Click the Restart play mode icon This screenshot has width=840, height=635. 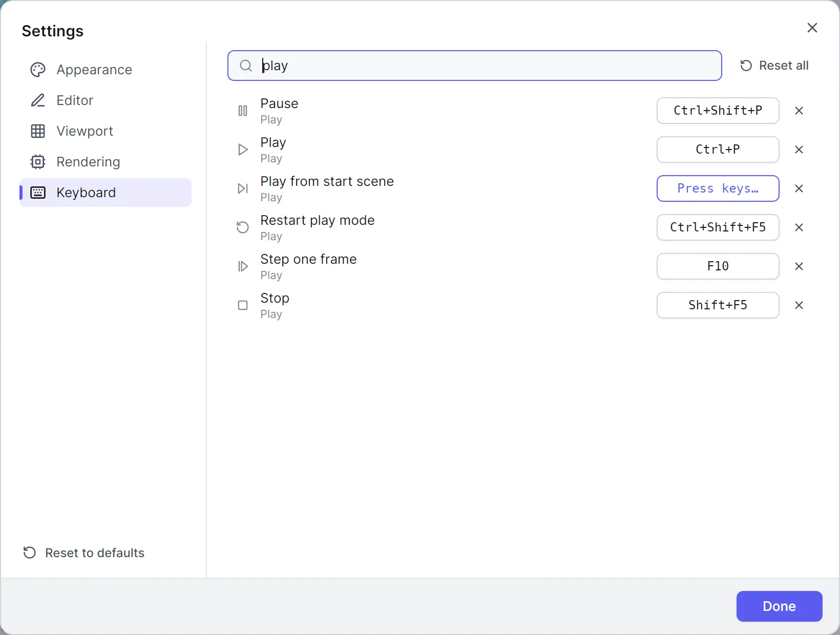[x=243, y=227]
